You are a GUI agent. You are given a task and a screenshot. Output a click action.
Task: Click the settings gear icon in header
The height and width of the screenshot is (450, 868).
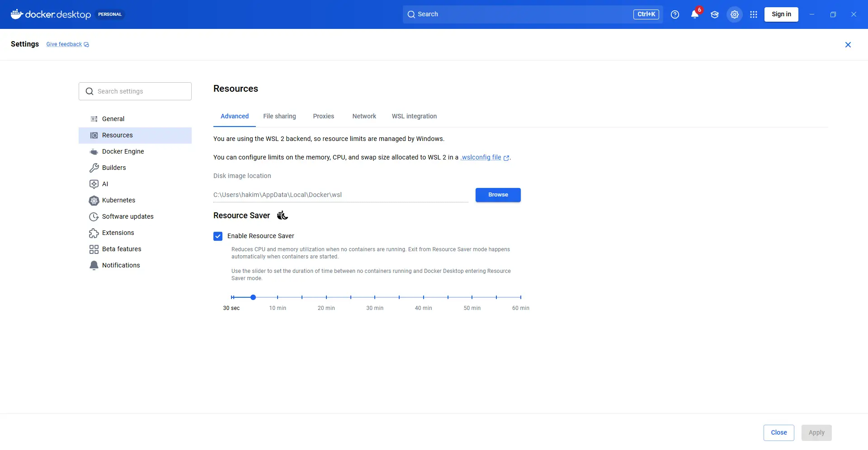735,14
